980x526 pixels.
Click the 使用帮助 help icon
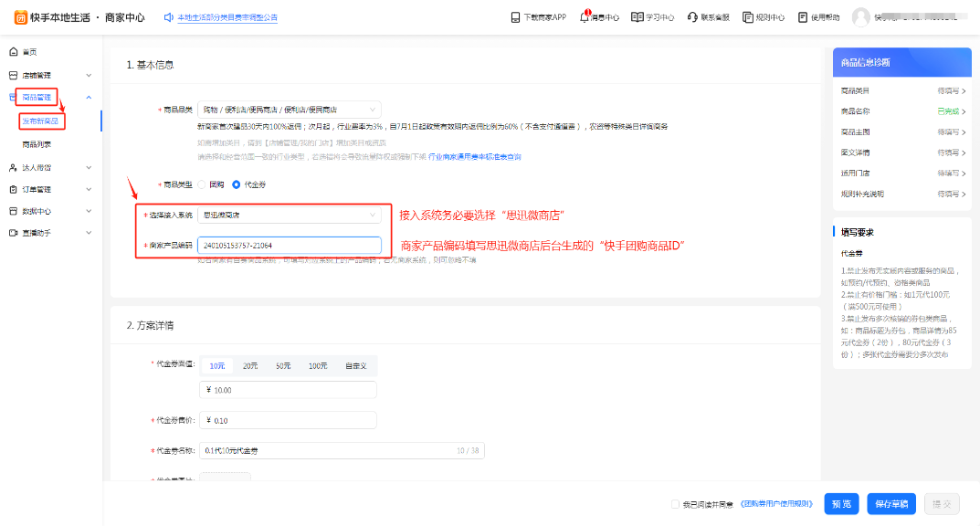[x=803, y=16]
